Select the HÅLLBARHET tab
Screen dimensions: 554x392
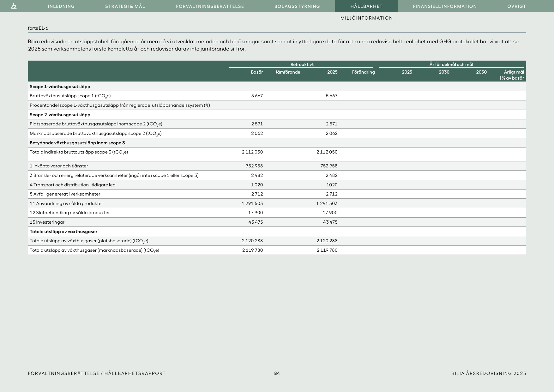[366, 6]
